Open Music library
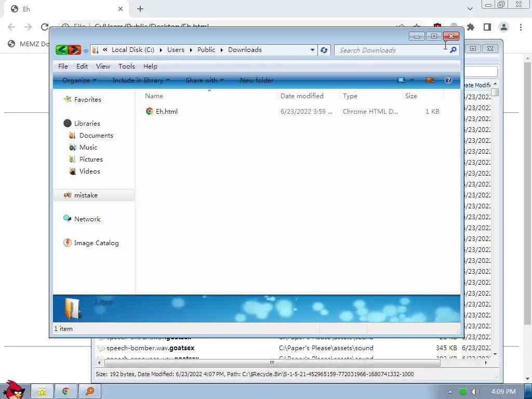 [83, 147]
